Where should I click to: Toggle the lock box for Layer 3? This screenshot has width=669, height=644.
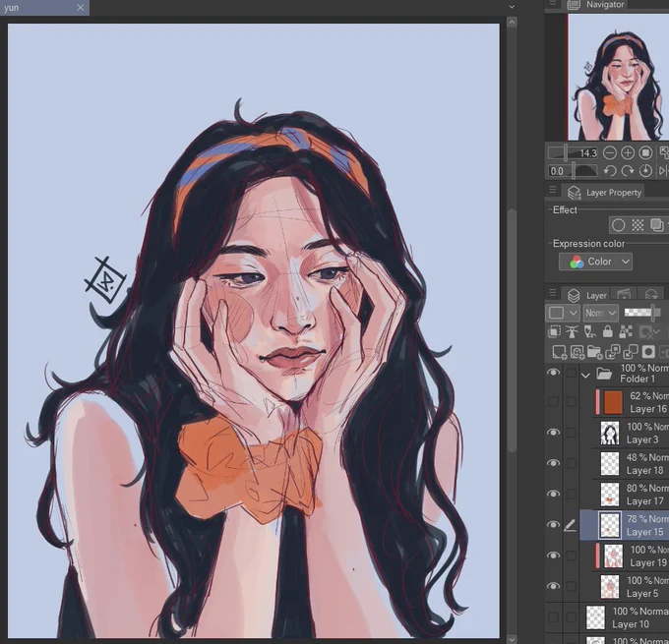coord(572,433)
